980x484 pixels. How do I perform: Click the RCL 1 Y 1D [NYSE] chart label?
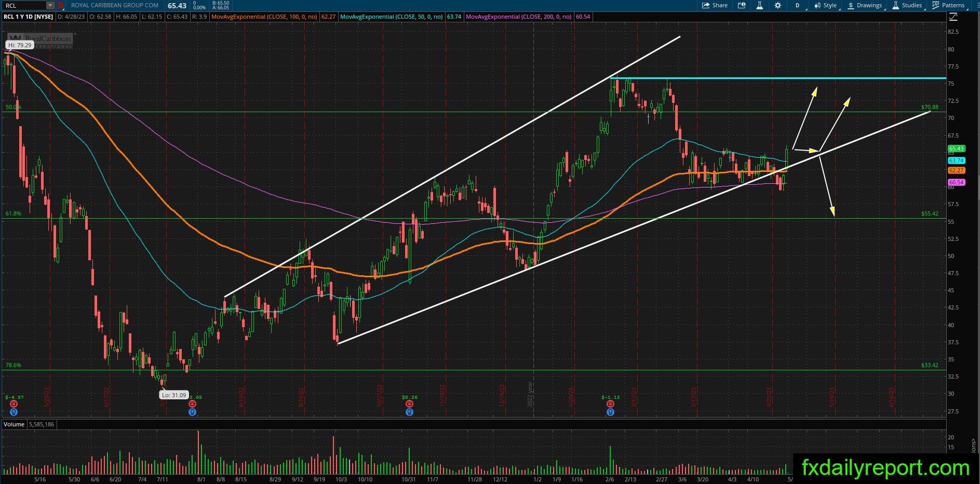pyautogui.click(x=29, y=17)
